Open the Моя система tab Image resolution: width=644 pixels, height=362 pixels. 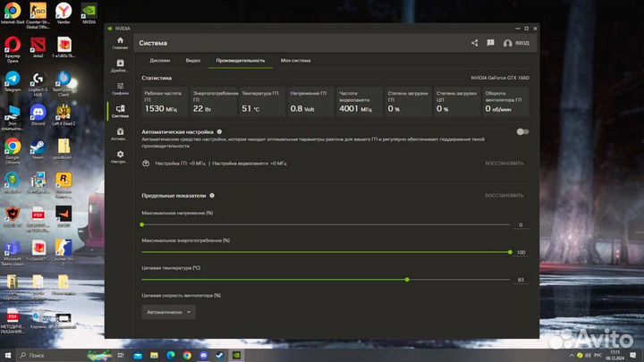point(295,61)
